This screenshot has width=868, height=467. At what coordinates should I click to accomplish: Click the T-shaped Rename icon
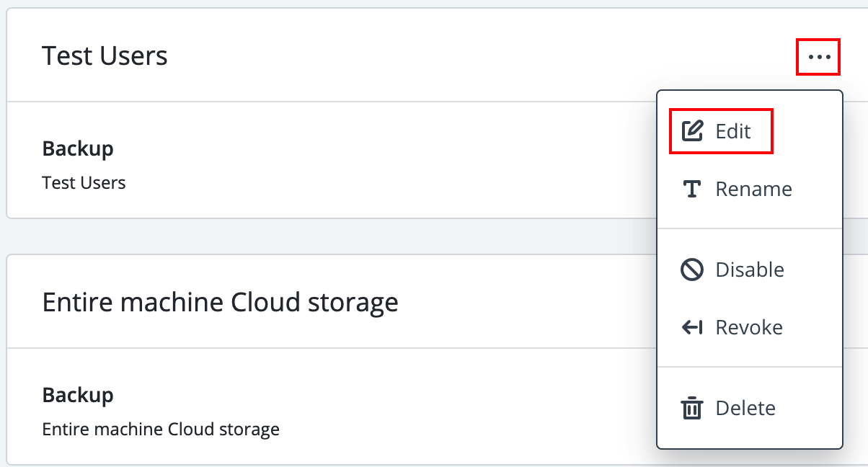[x=692, y=189]
